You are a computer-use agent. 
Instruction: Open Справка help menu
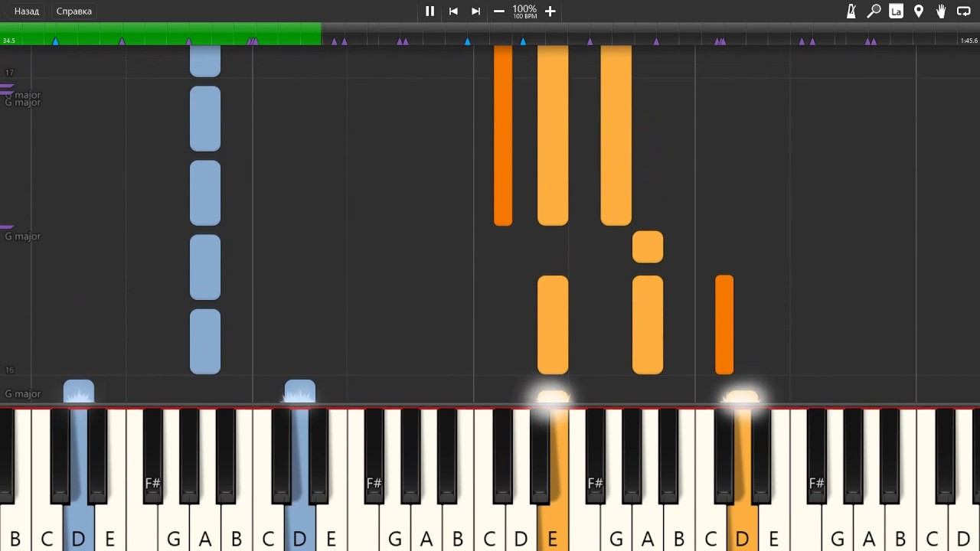coord(74,11)
